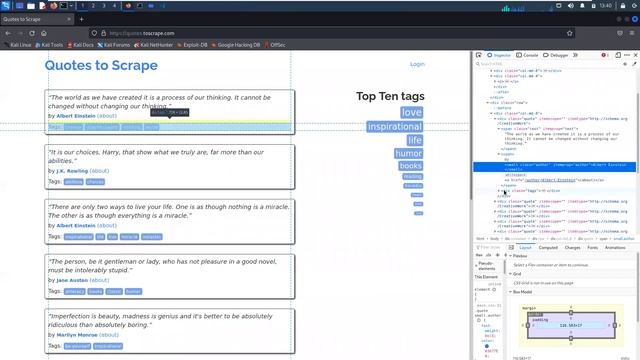The image size is (640, 360).
Task: Open the terminal emulator from the panel
Action: 64,6
